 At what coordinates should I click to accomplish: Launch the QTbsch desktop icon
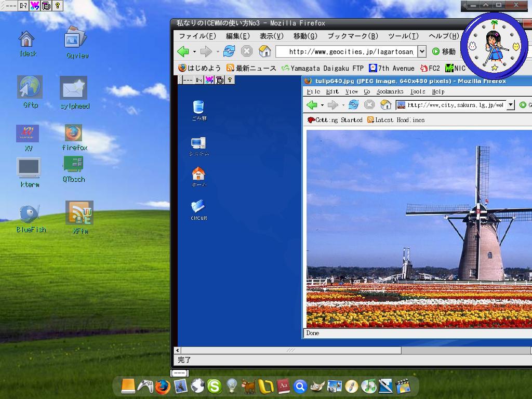73,165
